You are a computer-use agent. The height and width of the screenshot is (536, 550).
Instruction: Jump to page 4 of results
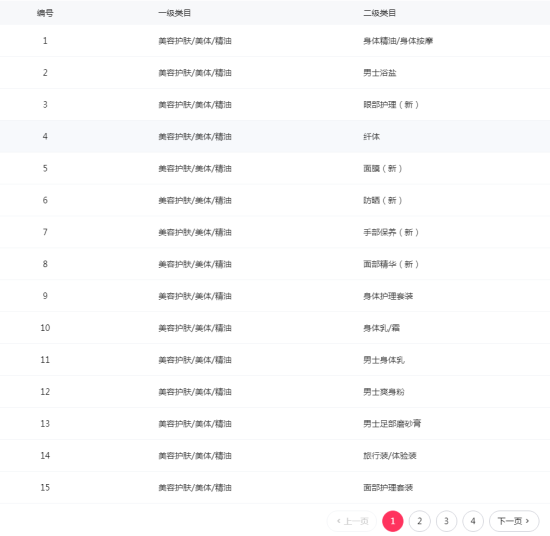click(473, 521)
